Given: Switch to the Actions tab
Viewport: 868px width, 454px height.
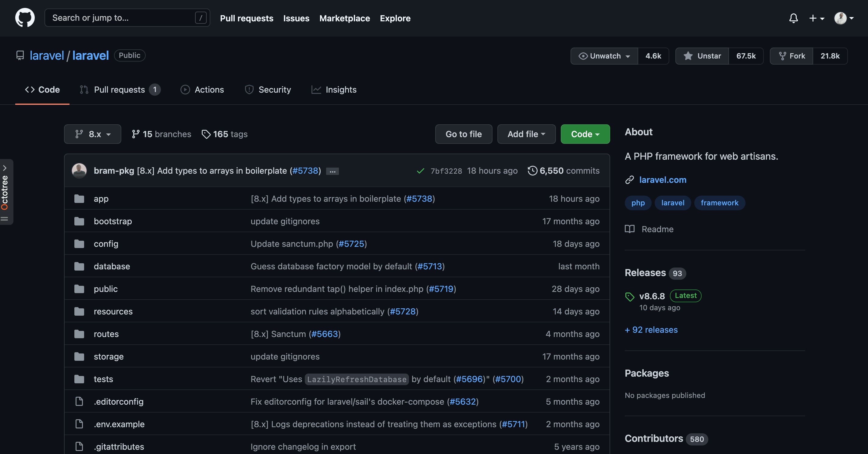Looking at the screenshot, I should point(202,90).
